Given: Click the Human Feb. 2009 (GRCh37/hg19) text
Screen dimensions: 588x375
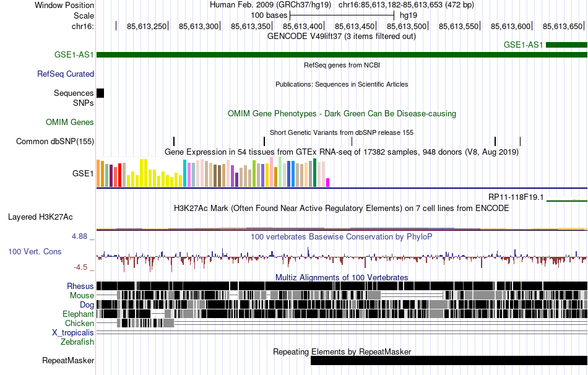Looking at the screenshot, I should [270, 5].
